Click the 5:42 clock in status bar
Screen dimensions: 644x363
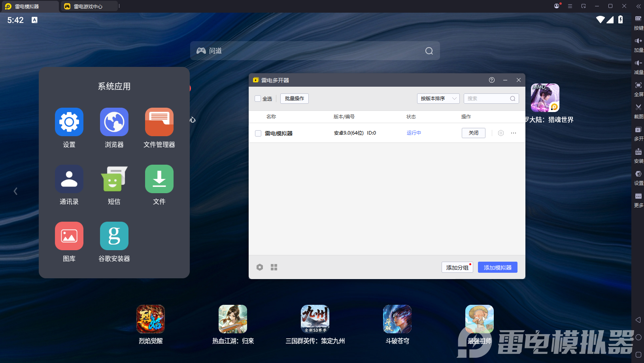click(15, 20)
